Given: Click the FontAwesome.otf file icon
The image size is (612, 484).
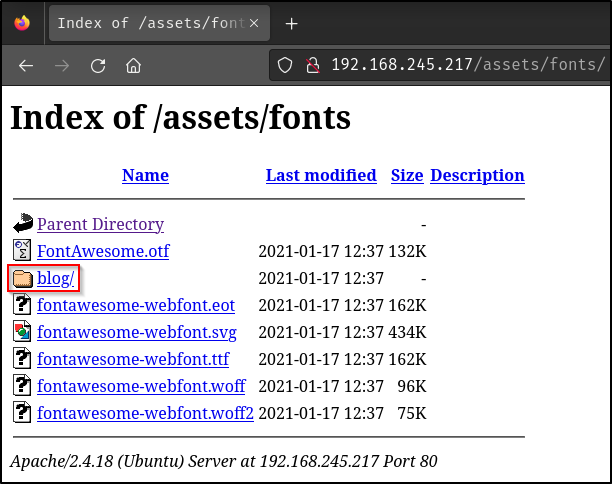Looking at the screenshot, I should [x=23, y=251].
